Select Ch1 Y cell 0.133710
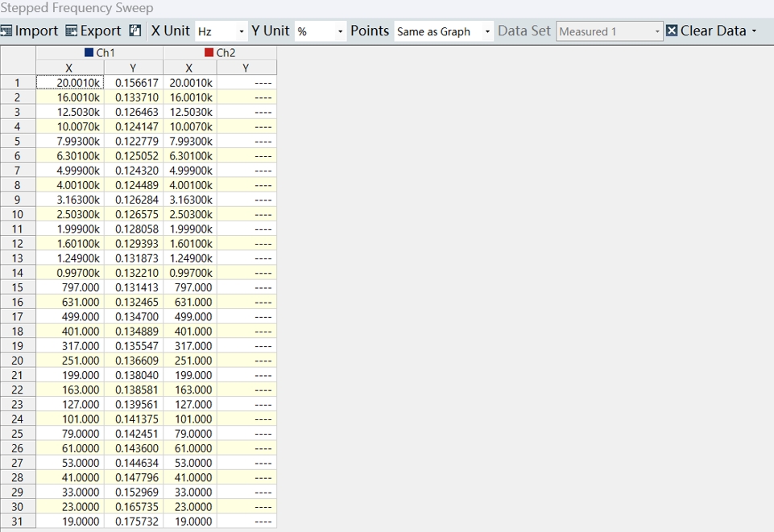774x532 pixels. [x=134, y=97]
